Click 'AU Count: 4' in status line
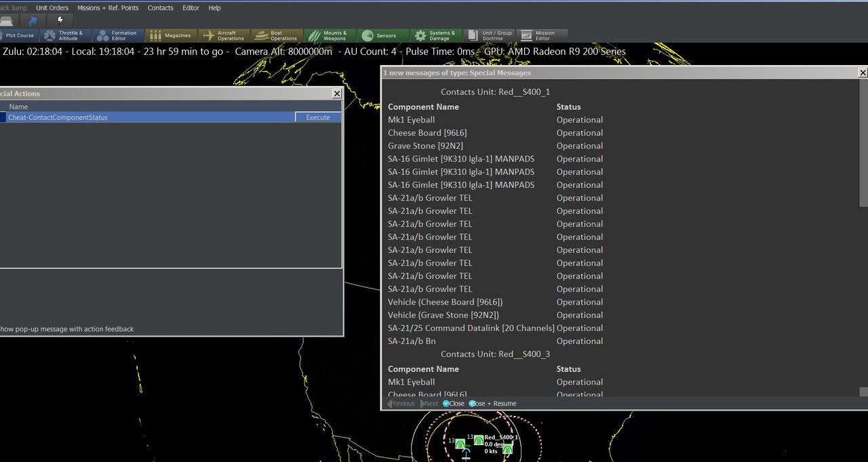Screen dimensions: 868x462 (x=370, y=52)
